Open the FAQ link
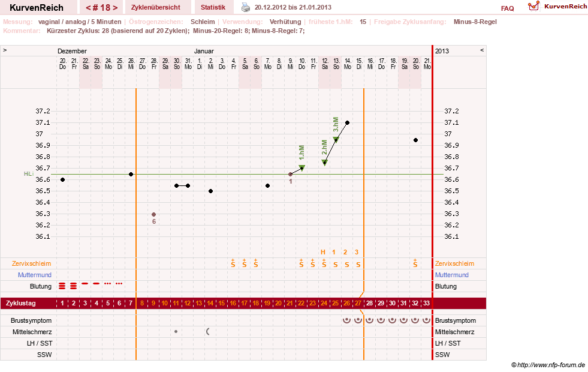This screenshot has width=588, height=372. [507, 8]
